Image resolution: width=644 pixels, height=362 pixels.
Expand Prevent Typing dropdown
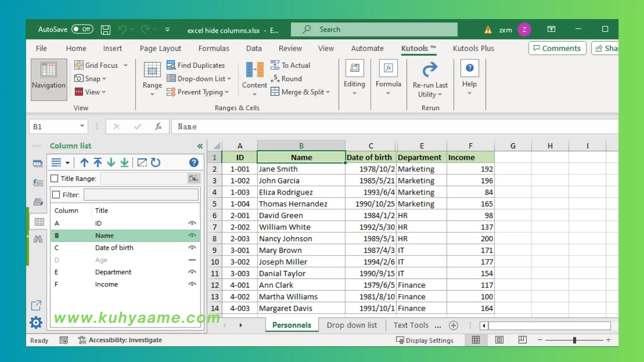point(226,92)
